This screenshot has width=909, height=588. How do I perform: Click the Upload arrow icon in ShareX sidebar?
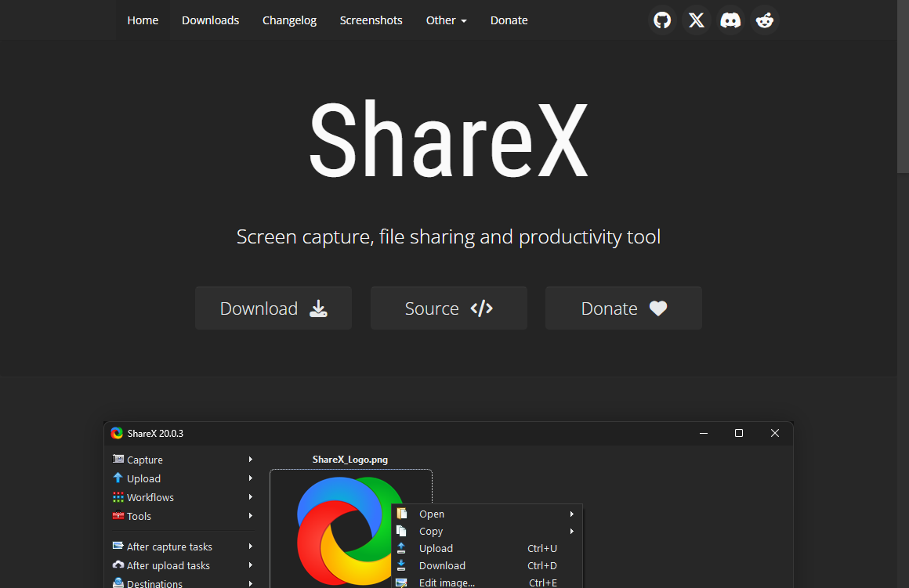click(118, 478)
